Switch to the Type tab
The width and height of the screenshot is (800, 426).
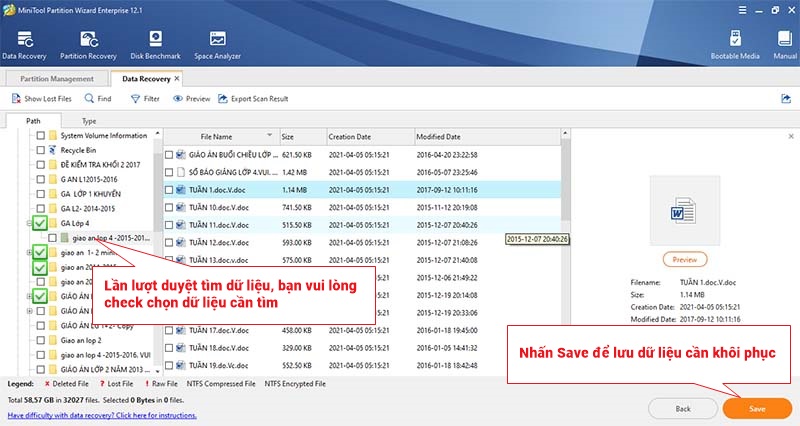click(x=89, y=121)
